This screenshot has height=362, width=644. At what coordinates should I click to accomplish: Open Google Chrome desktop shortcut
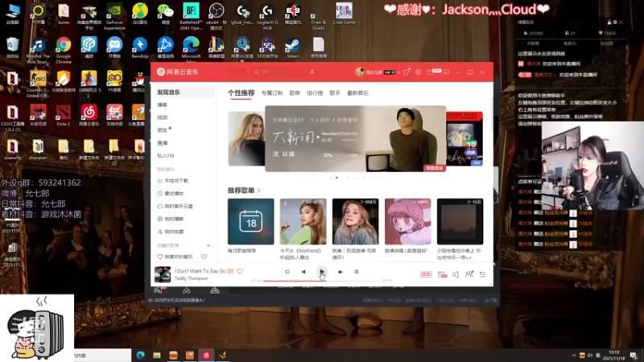[64, 49]
